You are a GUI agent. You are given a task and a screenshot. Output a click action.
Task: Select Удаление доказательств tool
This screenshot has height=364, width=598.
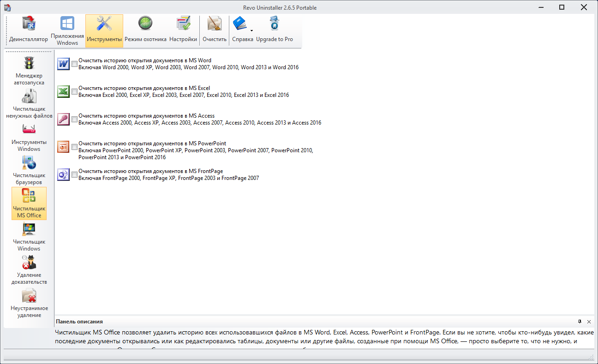click(29, 270)
